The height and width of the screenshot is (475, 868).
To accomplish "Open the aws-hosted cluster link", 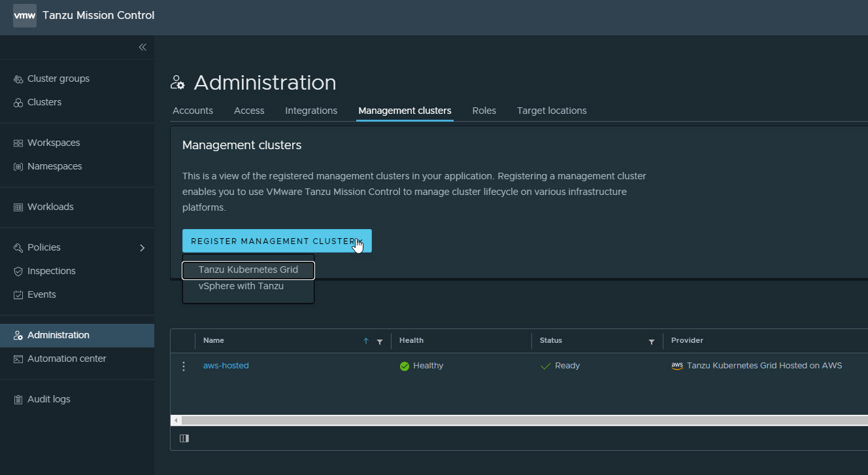I will [225, 366].
